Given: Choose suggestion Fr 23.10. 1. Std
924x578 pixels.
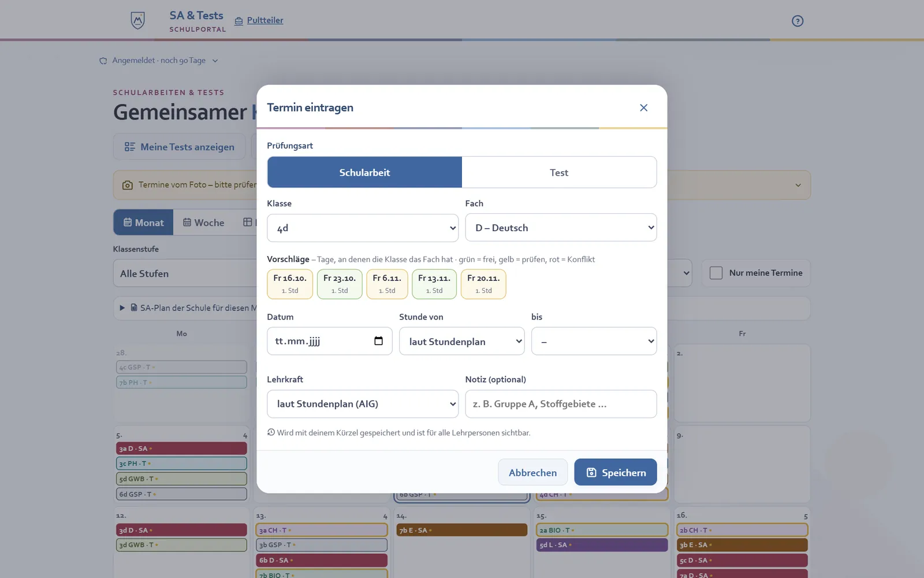Looking at the screenshot, I should pyautogui.click(x=340, y=284).
